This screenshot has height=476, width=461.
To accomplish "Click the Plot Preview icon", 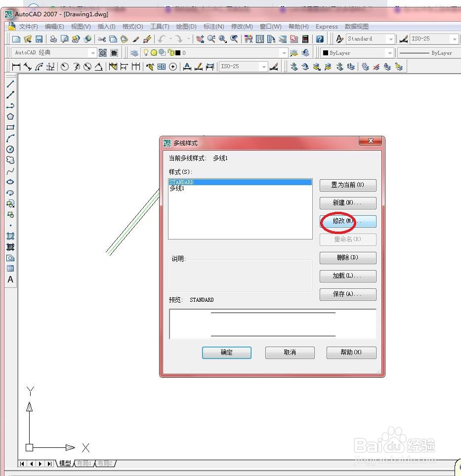I will tap(64, 39).
